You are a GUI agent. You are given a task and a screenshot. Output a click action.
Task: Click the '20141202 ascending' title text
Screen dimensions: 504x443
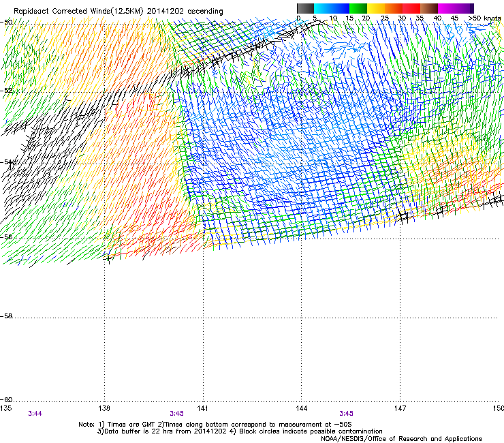(x=185, y=12)
